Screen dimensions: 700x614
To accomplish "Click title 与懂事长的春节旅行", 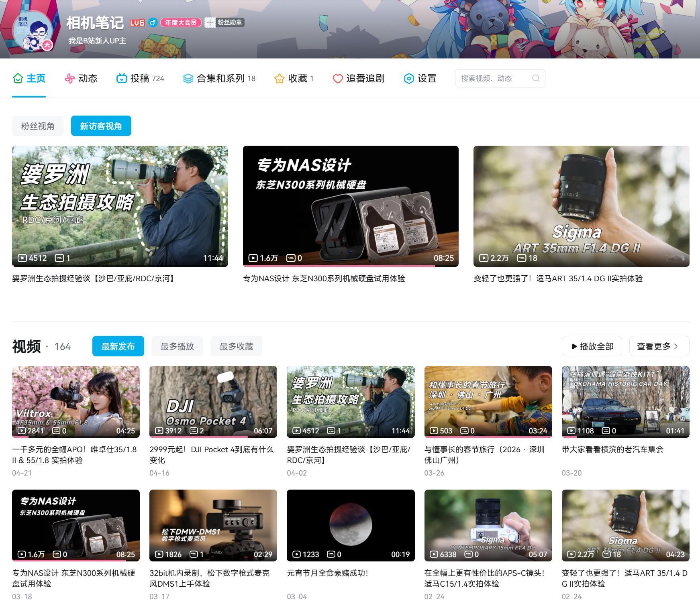I will pyautogui.click(x=485, y=455).
